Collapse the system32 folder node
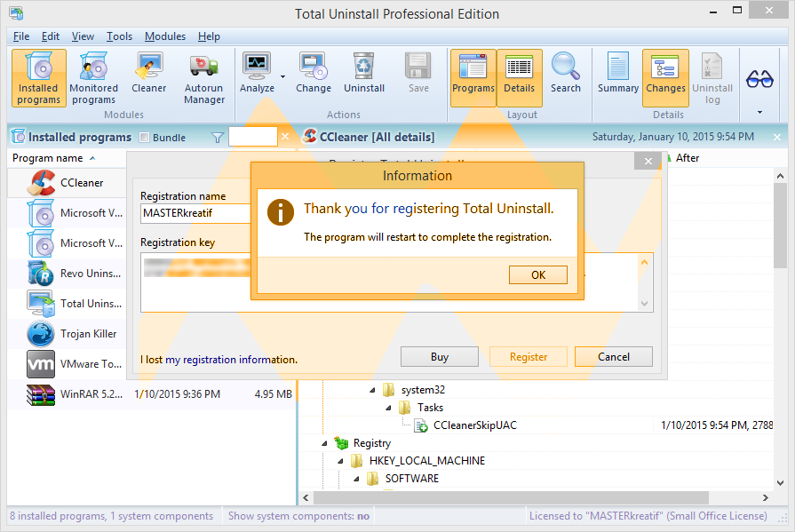The width and height of the screenshot is (795, 532). tap(373, 390)
